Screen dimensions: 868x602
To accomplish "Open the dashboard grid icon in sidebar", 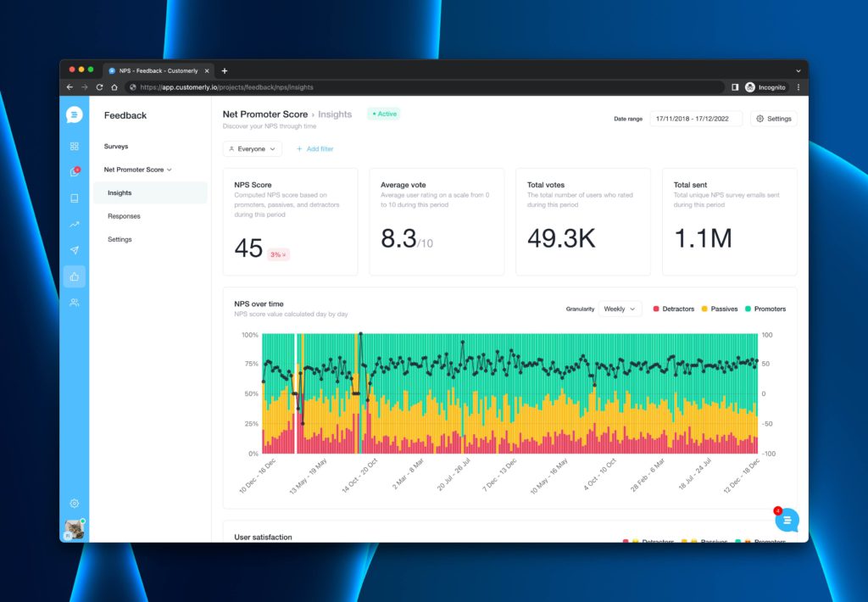I will point(75,146).
